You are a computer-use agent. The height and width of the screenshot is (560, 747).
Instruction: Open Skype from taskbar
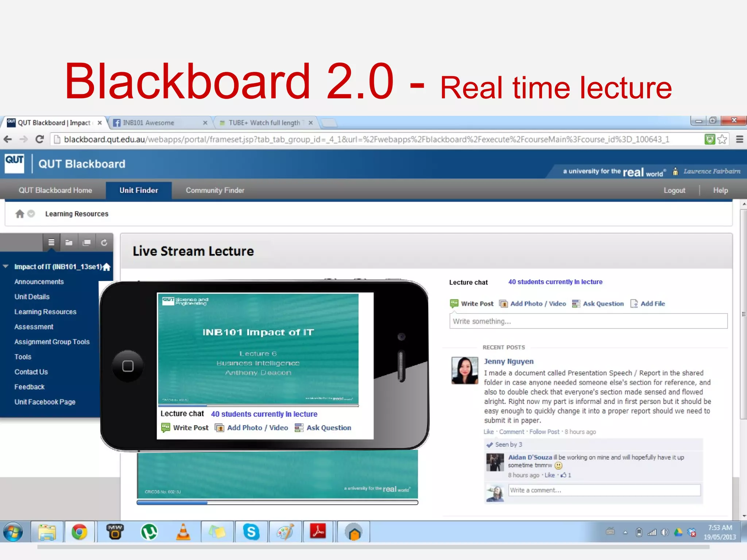(251, 532)
